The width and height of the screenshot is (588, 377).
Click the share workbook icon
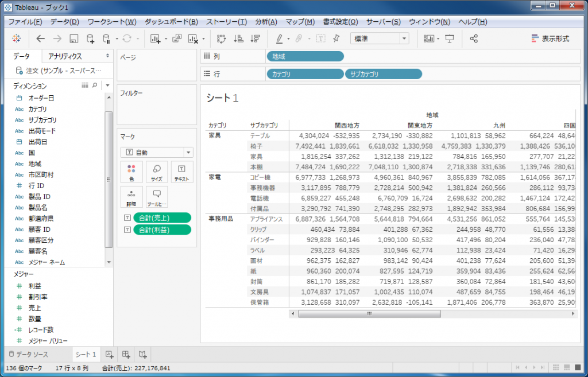(474, 38)
